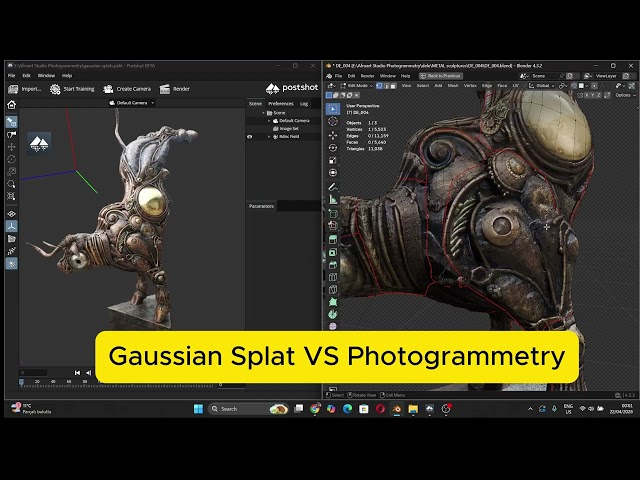Select the Annotate tool in Blender toolbar
Image resolution: width=640 pixels, height=480 pixels.
(x=333, y=187)
